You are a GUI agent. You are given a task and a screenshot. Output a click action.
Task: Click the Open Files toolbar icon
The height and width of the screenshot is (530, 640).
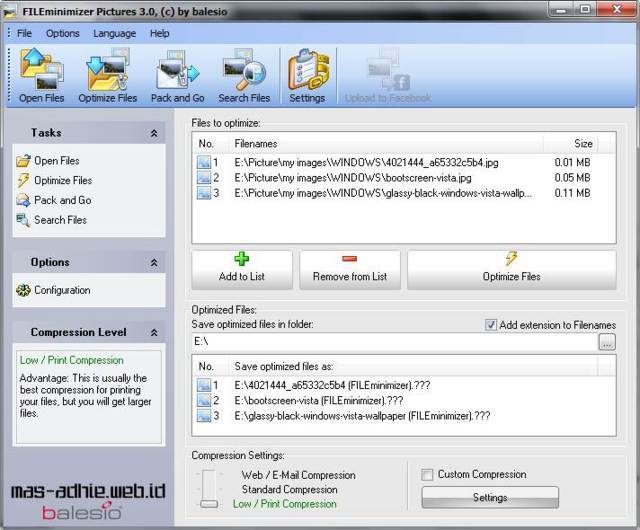(x=42, y=69)
